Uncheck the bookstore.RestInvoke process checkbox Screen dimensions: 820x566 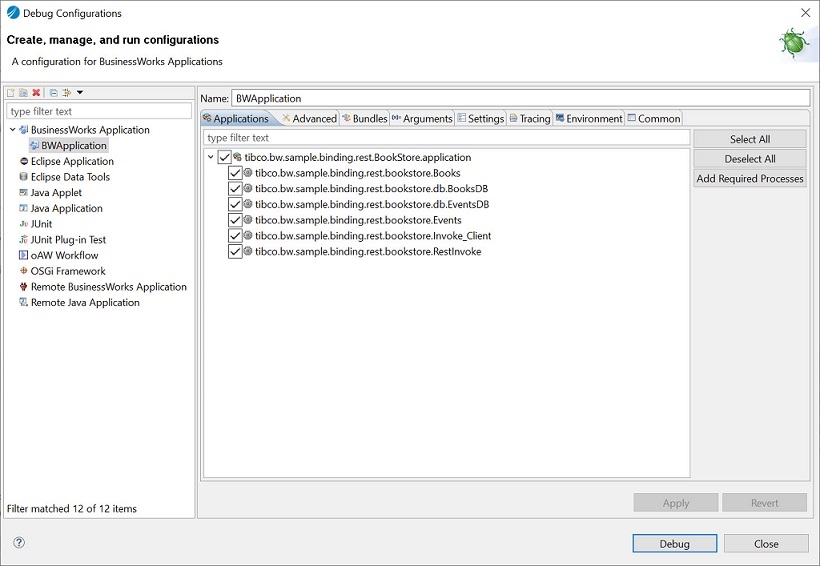click(235, 252)
